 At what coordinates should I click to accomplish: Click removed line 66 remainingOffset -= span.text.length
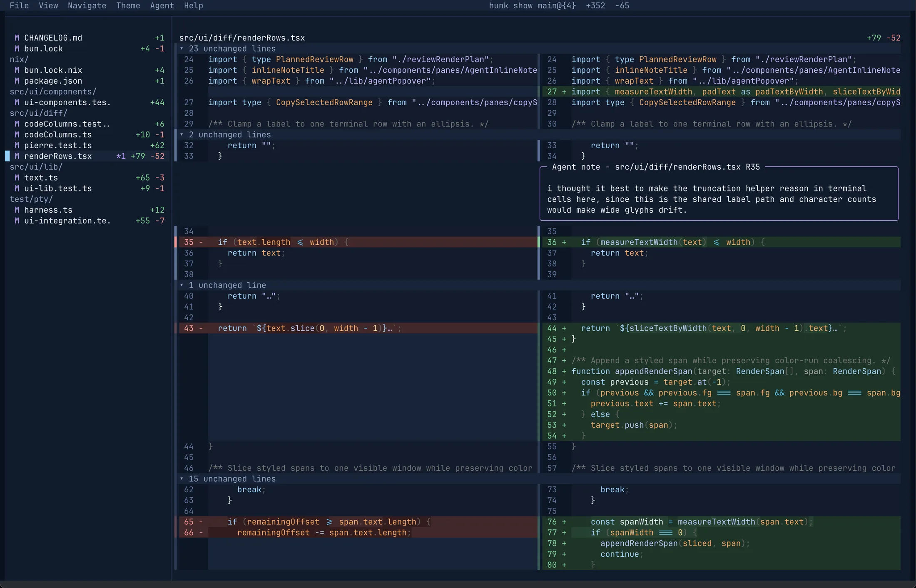point(358,533)
